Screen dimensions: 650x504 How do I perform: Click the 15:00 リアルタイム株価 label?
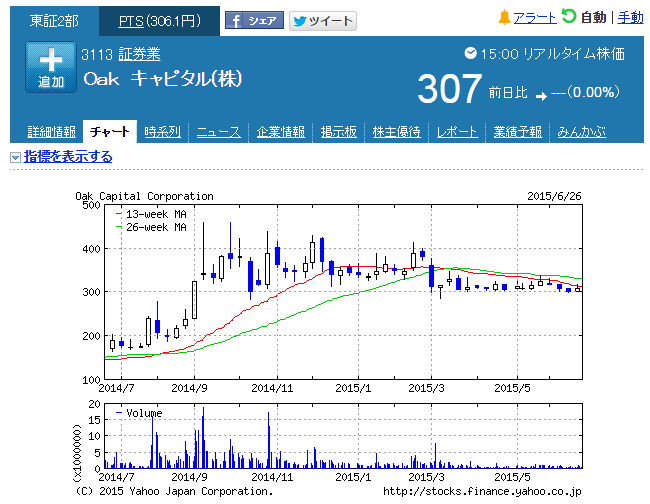(553, 54)
